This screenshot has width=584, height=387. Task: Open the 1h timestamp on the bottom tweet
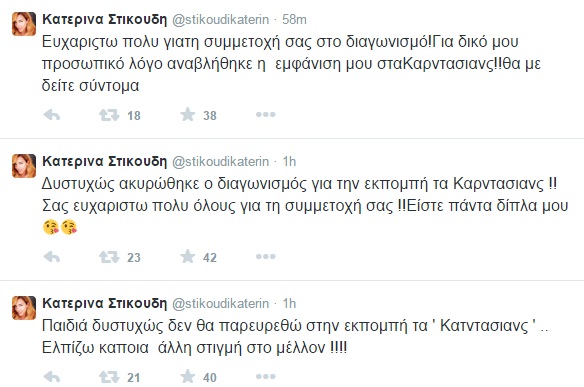click(x=289, y=303)
